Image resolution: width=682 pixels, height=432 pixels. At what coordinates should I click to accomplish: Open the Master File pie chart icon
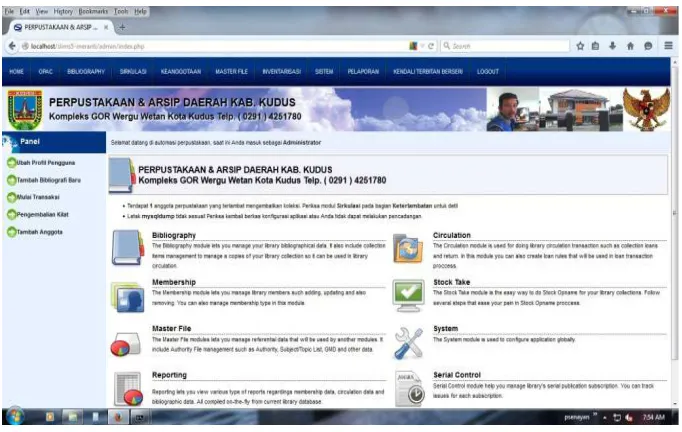point(126,345)
